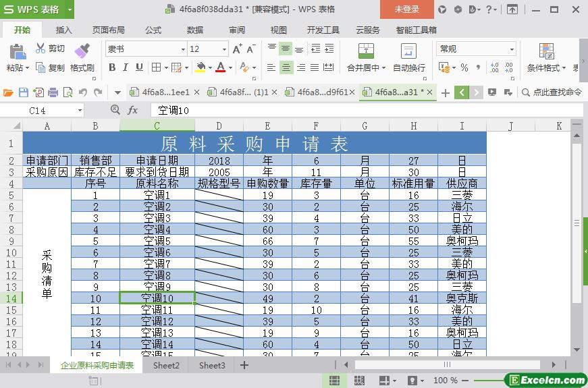The height and width of the screenshot is (388, 588).
Task: Click the 未登录 login button
Action: click(x=406, y=9)
